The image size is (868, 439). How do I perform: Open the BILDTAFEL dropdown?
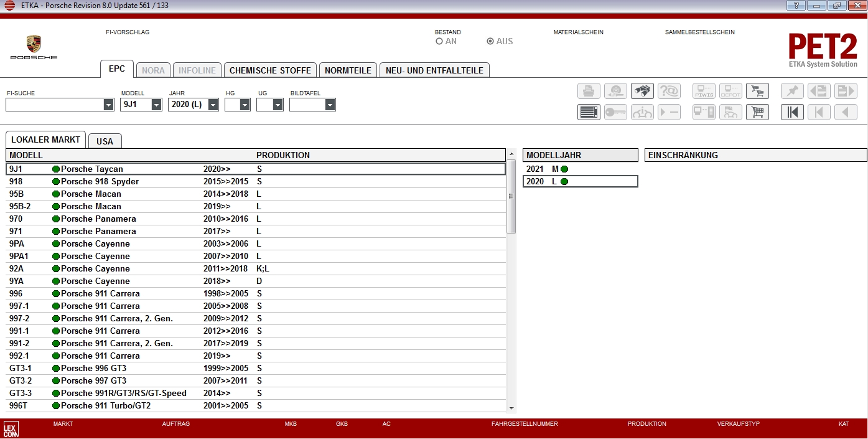point(330,105)
